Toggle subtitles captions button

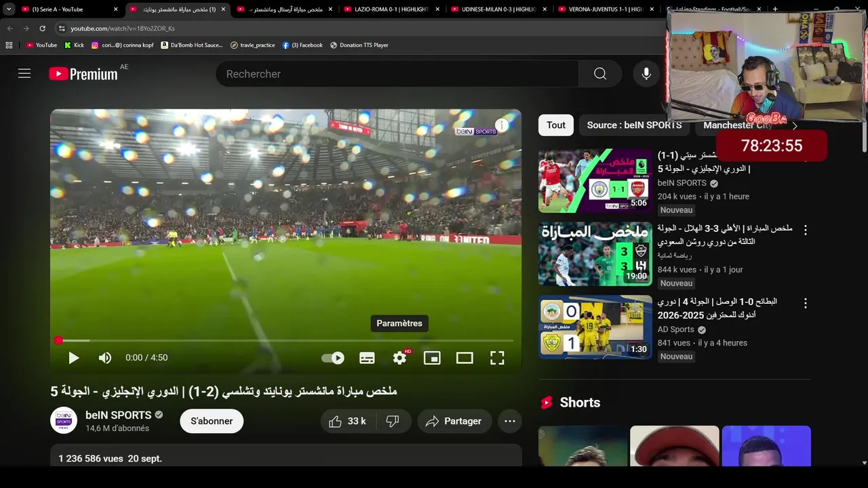[x=367, y=358]
